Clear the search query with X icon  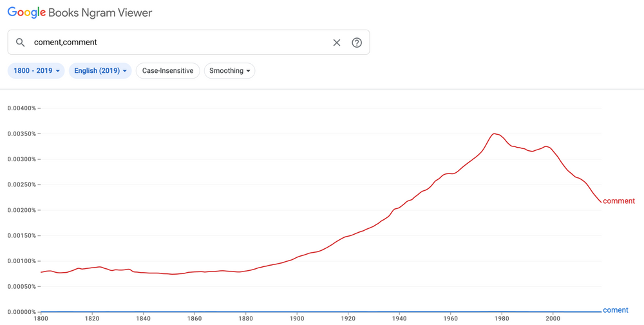coord(337,43)
